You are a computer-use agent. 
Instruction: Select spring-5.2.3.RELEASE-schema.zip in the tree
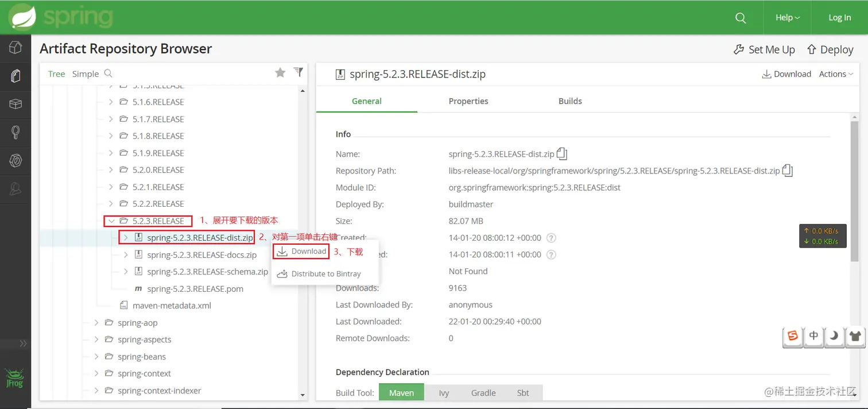pyautogui.click(x=207, y=272)
